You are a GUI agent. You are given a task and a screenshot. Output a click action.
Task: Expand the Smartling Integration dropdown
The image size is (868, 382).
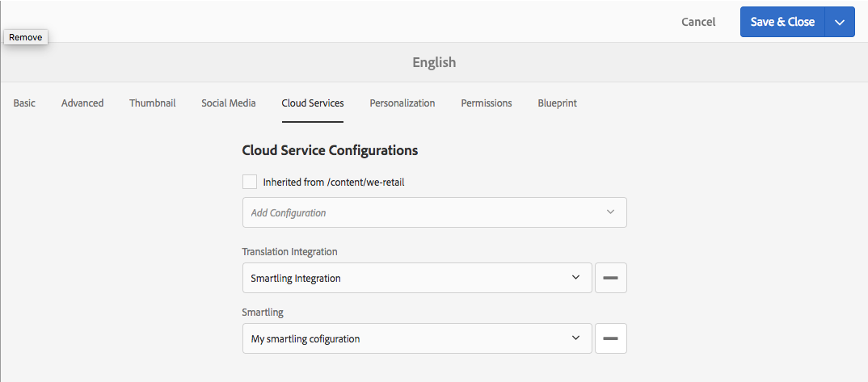pos(417,278)
